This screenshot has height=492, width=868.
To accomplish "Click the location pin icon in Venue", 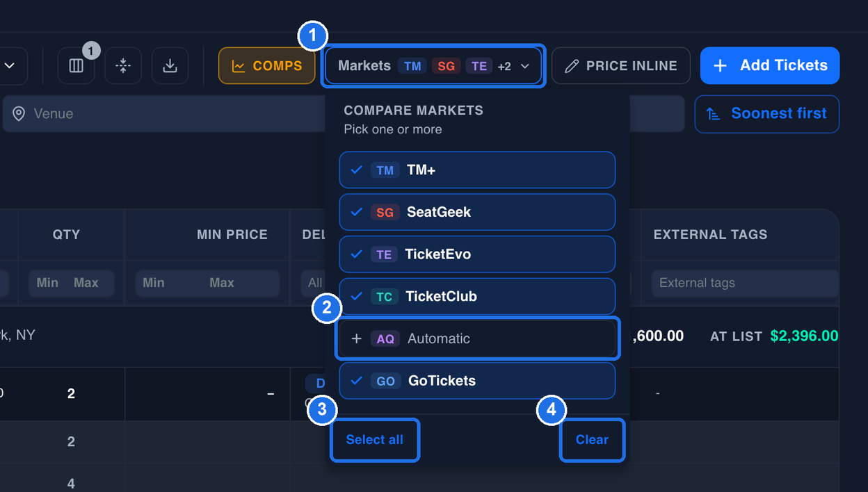I will [x=19, y=114].
